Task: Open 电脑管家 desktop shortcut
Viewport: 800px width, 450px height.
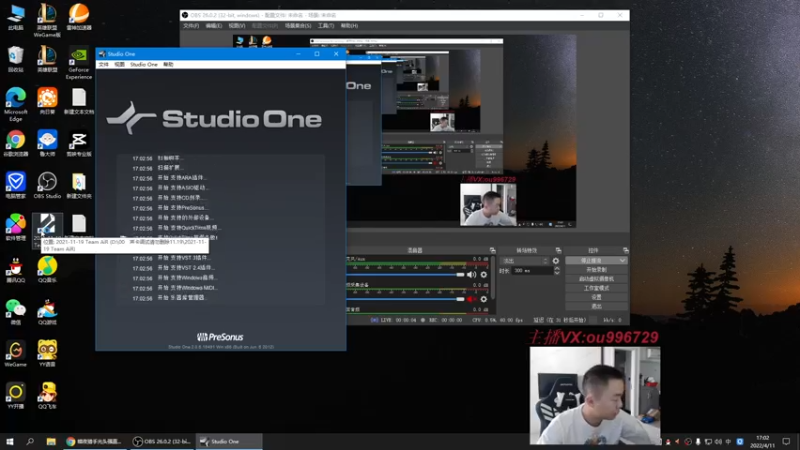Action: tap(15, 185)
